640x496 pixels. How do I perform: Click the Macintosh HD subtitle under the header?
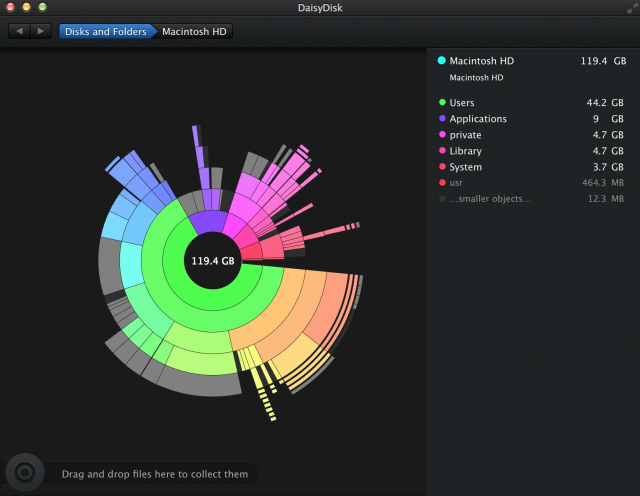pyautogui.click(x=476, y=78)
